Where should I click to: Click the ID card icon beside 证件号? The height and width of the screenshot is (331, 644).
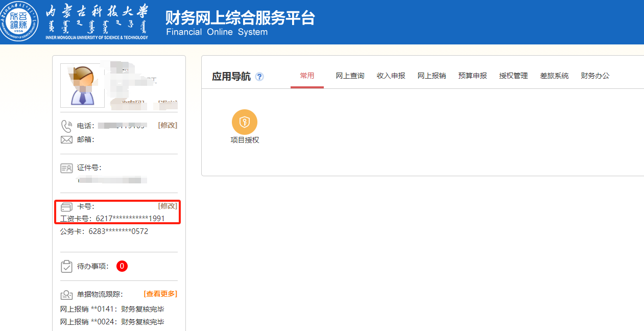coord(66,168)
